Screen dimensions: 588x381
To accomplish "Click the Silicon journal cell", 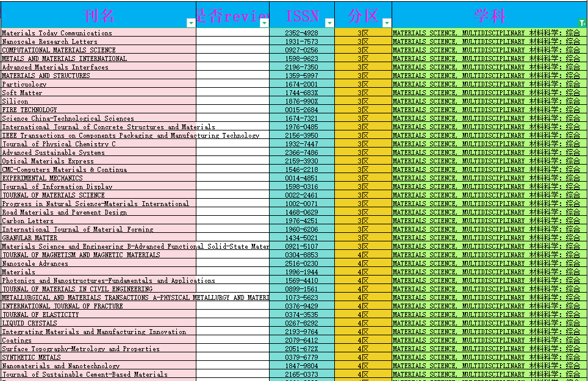I will click(98, 101).
